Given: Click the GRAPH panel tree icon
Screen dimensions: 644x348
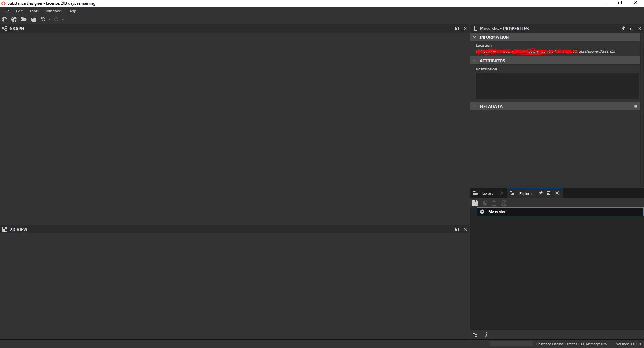Looking at the screenshot, I should (5, 28).
